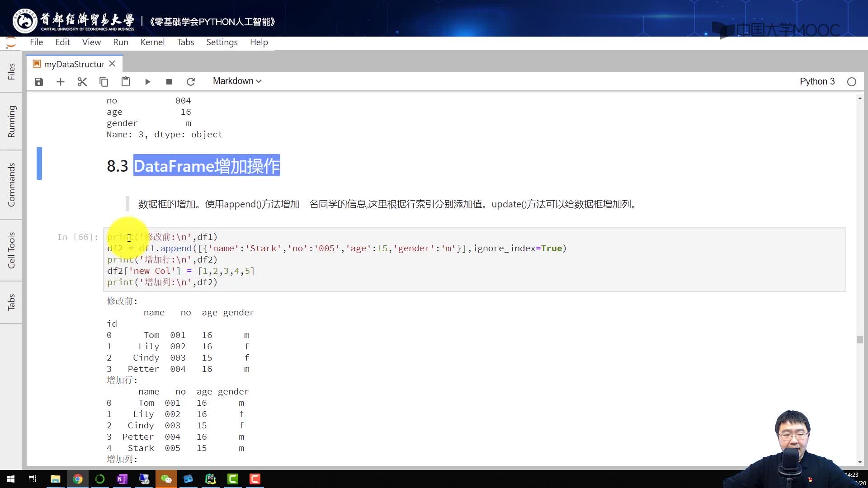Copy the selected cell using the toolbar copy icon

pos(104,82)
